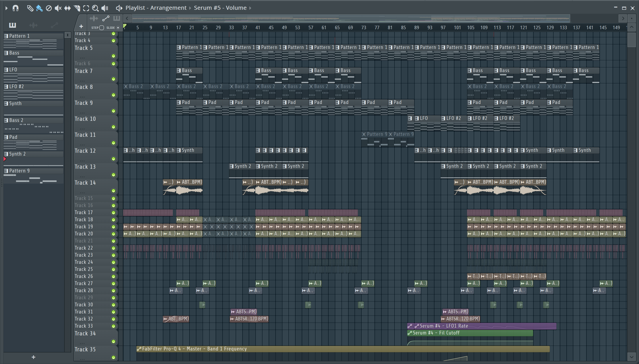Show patterns in the picker panel
Image resolution: width=639 pixels, height=364 pixels.
click(12, 25)
